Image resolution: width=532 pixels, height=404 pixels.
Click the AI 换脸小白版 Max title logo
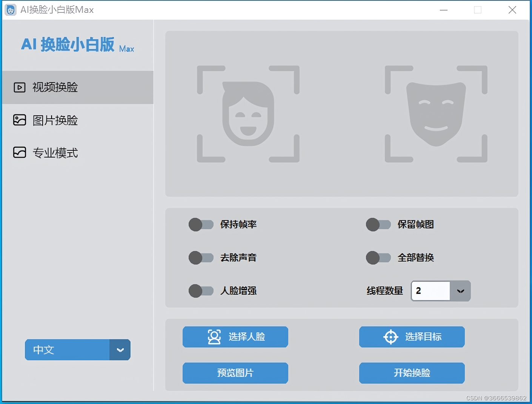tap(77, 44)
